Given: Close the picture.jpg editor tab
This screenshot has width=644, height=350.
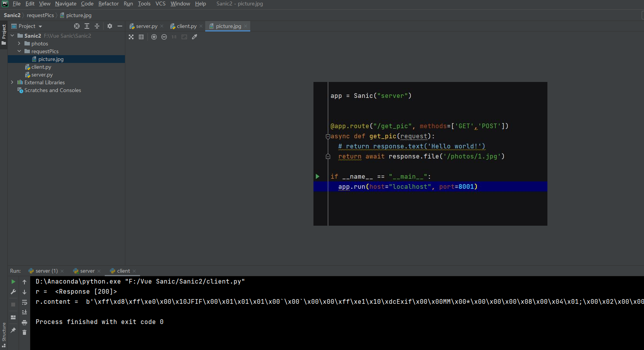Looking at the screenshot, I should pos(246,26).
